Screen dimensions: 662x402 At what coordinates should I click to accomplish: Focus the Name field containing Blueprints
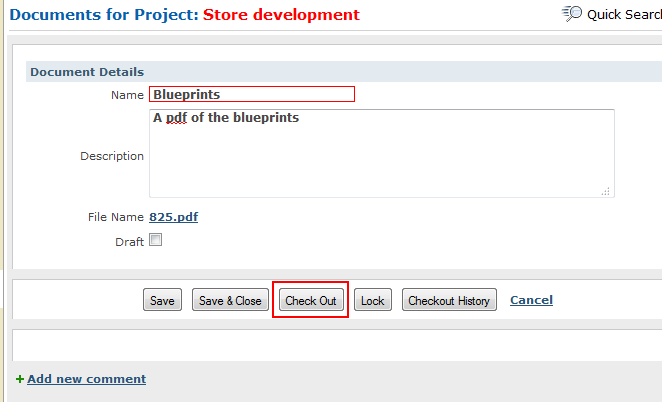(252, 94)
